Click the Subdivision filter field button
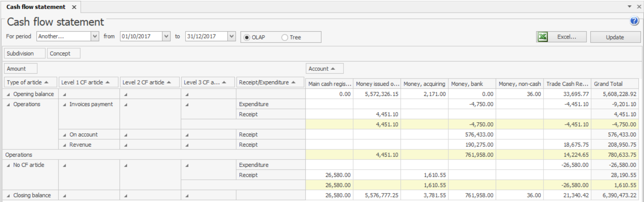Screen dimensions: 644x202 (x=20, y=53)
